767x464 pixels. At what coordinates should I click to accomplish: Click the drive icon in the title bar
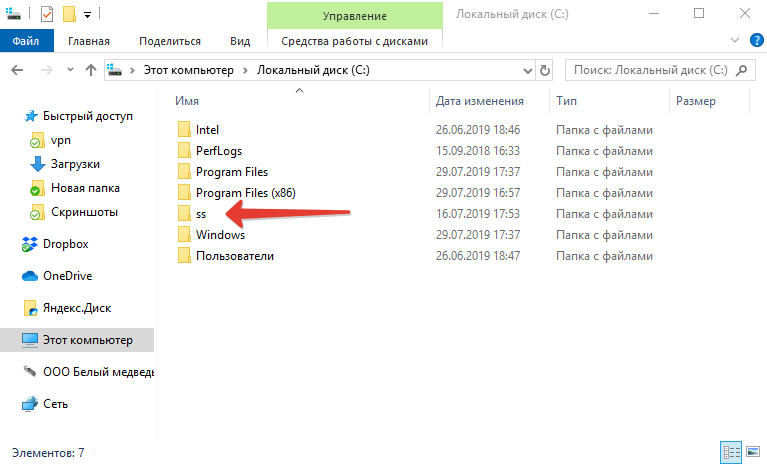pyautogui.click(x=13, y=14)
